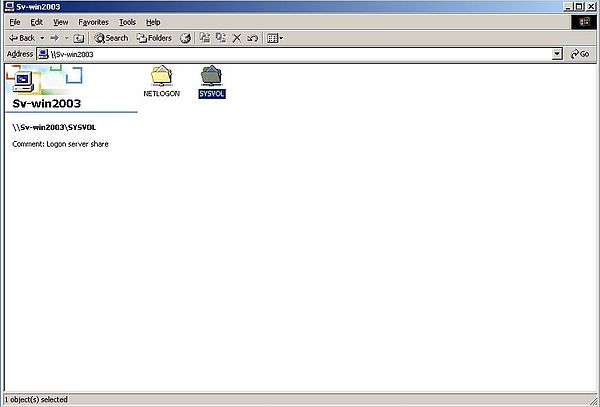Click the Sv-win2003 heading in side panel

47,103
